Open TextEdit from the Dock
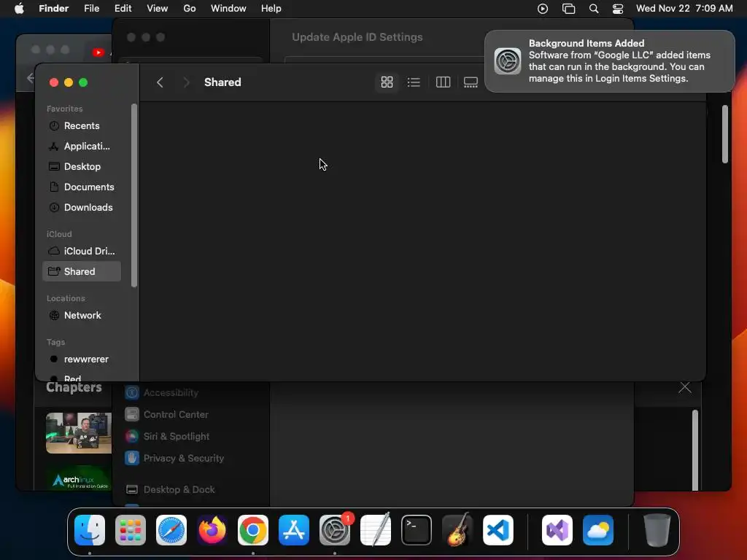 pos(376,530)
